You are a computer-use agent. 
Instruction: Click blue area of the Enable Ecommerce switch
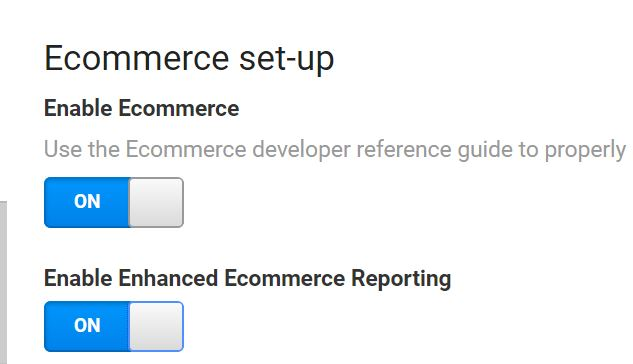[86, 202]
